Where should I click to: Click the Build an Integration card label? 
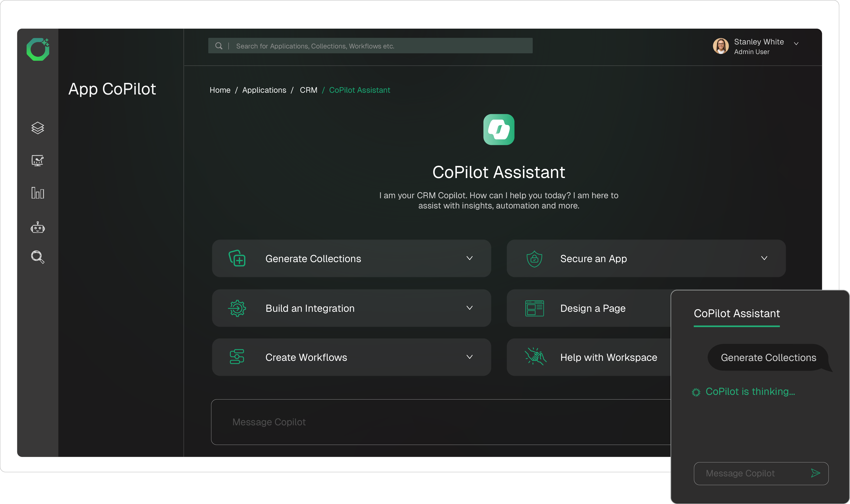pyautogui.click(x=310, y=308)
